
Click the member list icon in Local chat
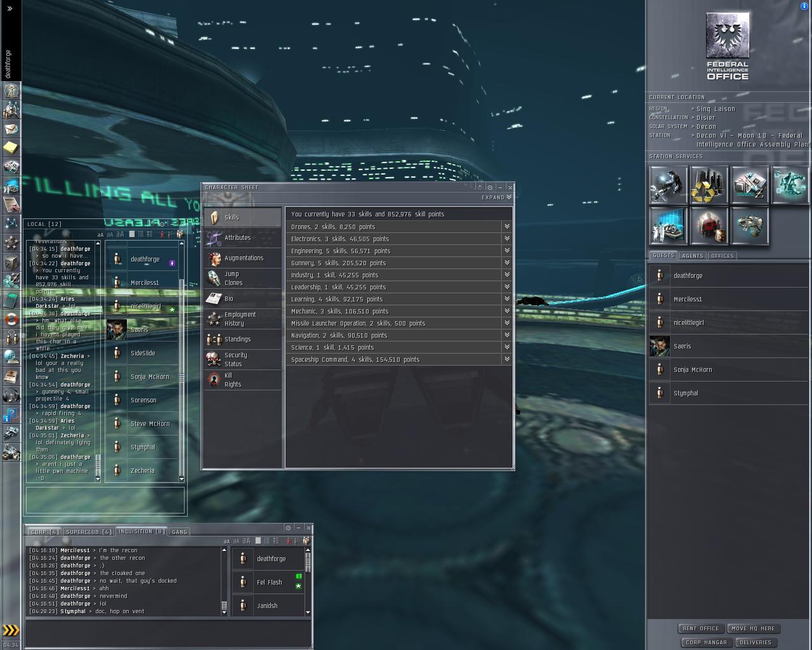coord(180,234)
